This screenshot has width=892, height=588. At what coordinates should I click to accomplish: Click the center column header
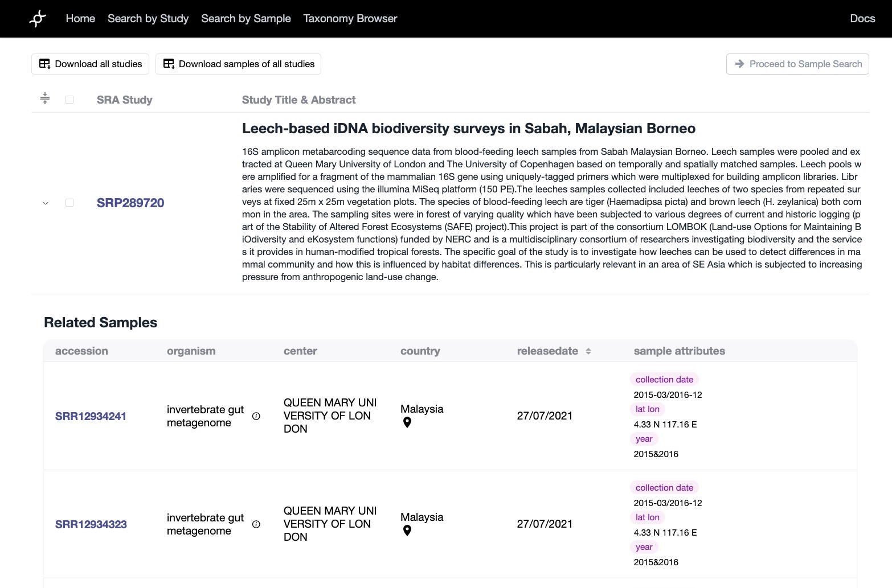[x=300, y=351]
